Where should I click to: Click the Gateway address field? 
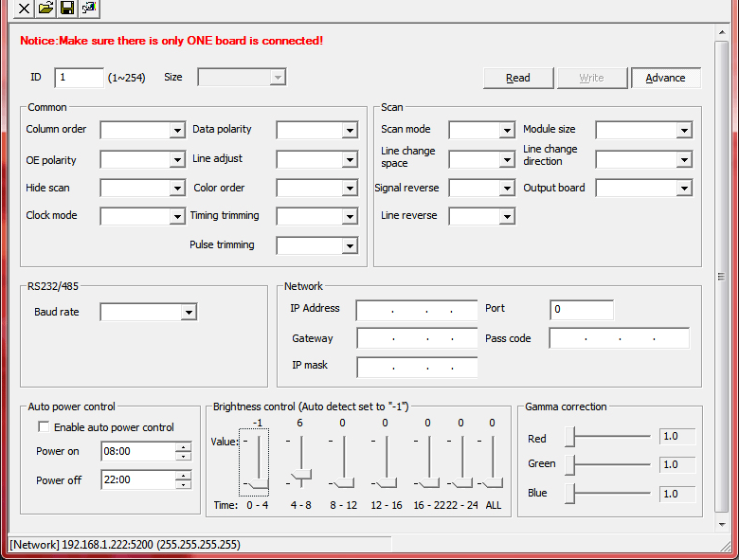(x=417, y=338)
